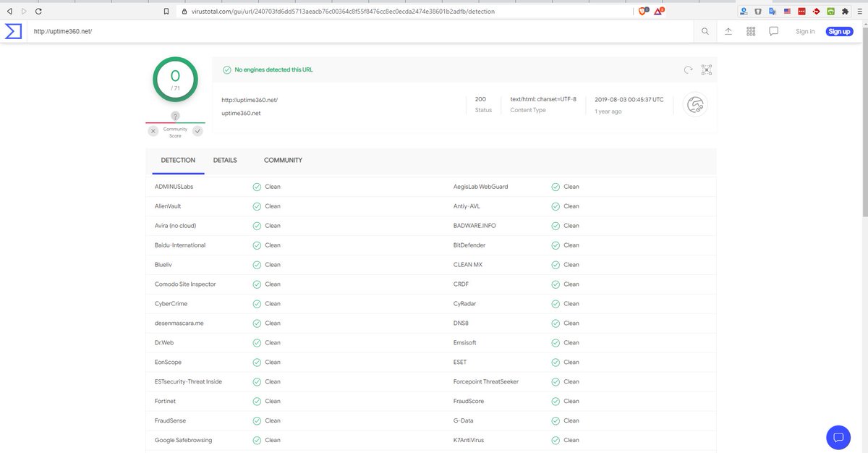Click the Baidu-International engine name
Image resolution: width=868 pixels, height=453 pixels.
click(180, 245)
